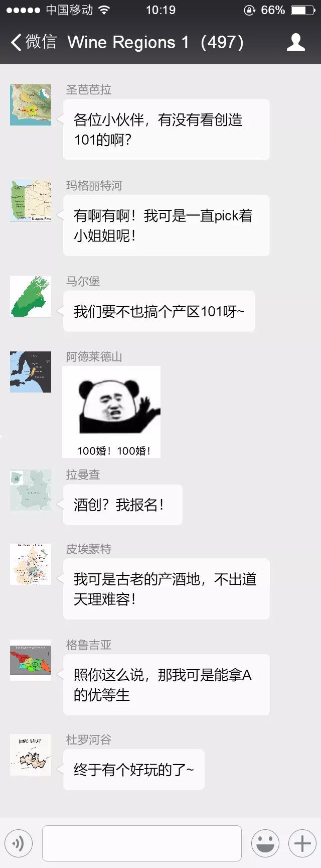The image size is (321, 868).
Task: Tap the Wine Regions 1 (497) title
Action: click(155, 42)
